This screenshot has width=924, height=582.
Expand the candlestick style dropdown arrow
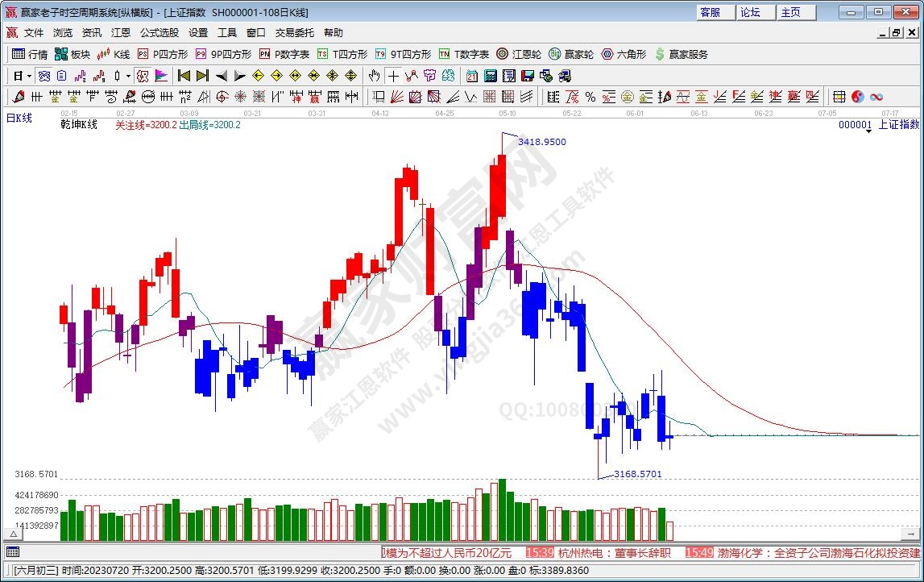(128, 76)
